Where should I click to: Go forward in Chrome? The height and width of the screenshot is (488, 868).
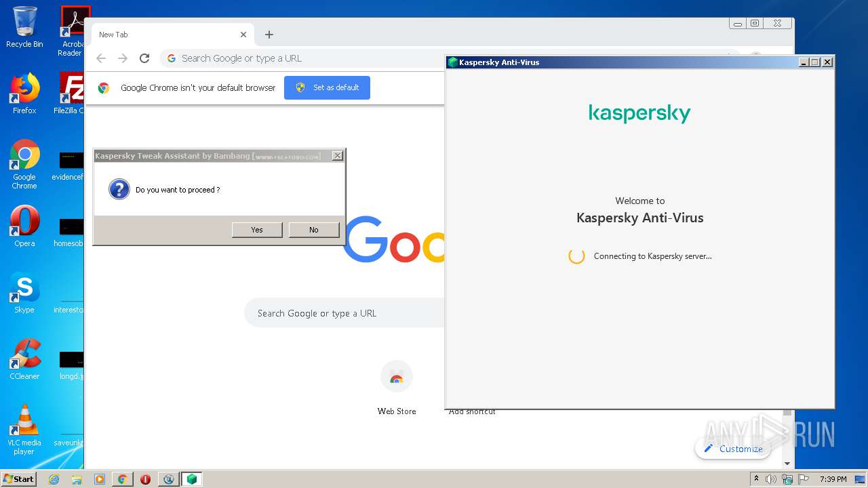123,58
